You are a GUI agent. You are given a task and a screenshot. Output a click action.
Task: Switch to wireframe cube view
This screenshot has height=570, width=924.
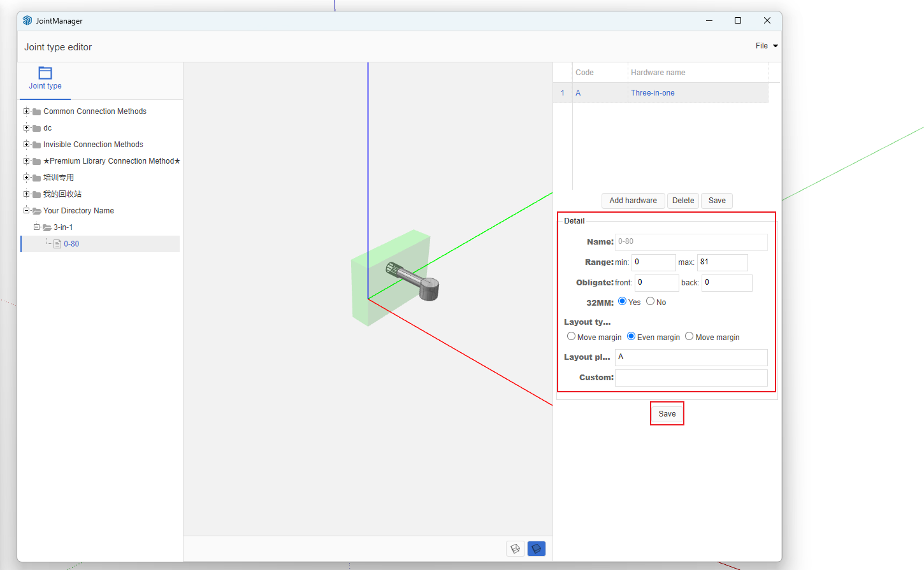pos(515,548)
